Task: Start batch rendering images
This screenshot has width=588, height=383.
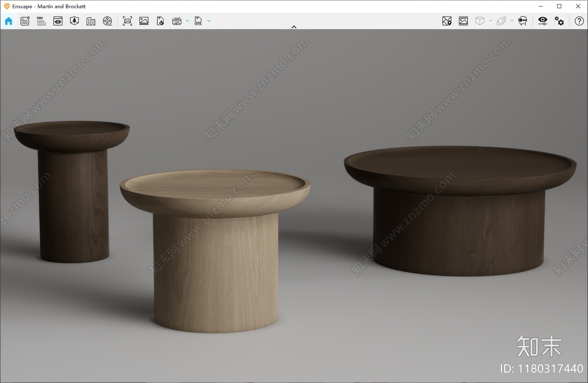Action: point(144,21)
